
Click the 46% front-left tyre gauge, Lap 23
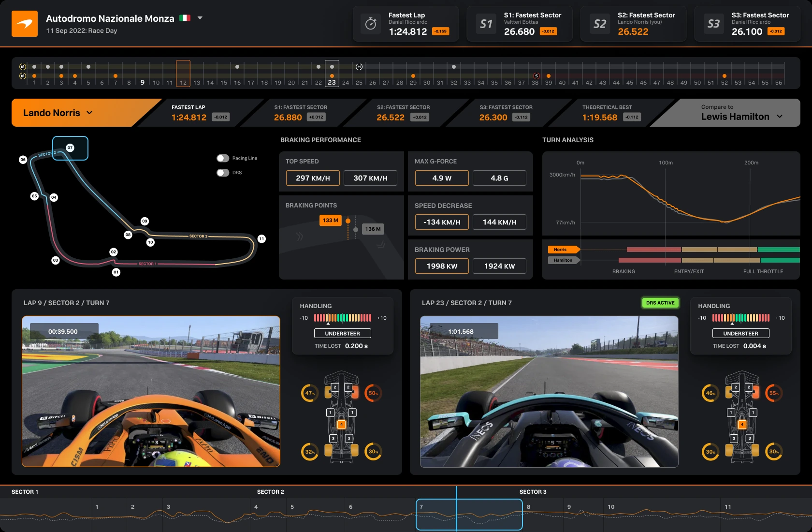click(x=710, y=393)
